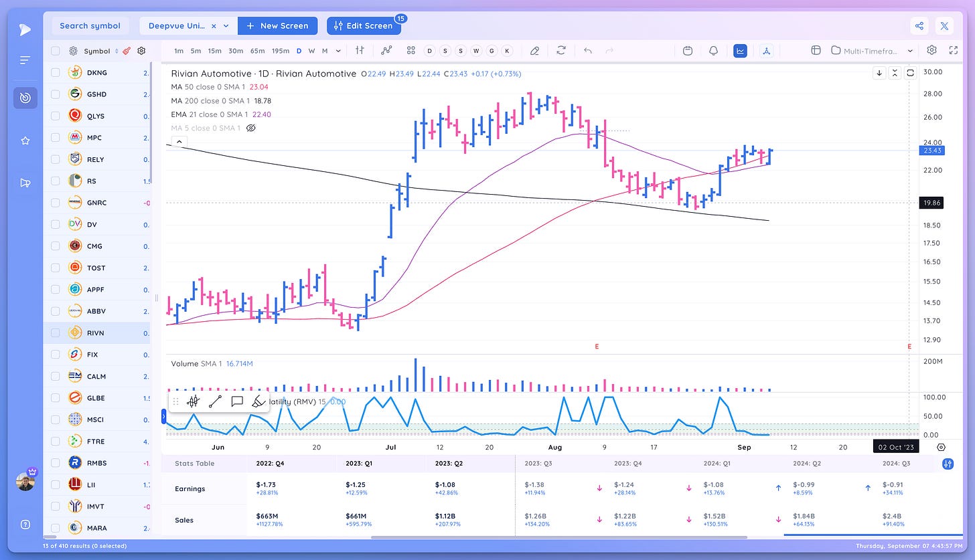Click the circled W button
975x560 pixels.
[x=476, y=51]
